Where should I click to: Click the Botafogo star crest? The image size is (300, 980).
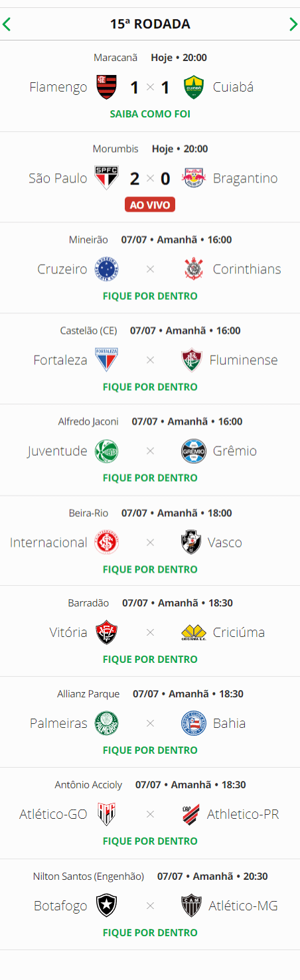pyautogui.click(x=107, y=905)
